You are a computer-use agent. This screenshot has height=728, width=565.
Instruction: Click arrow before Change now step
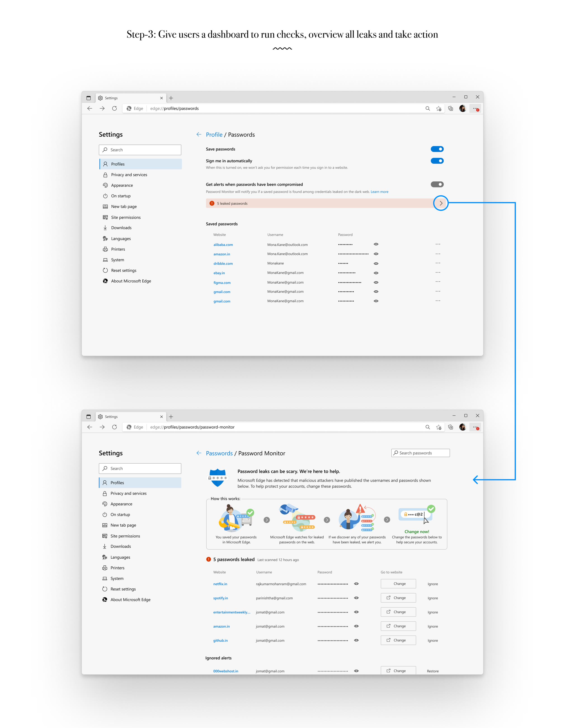point(387,520)
